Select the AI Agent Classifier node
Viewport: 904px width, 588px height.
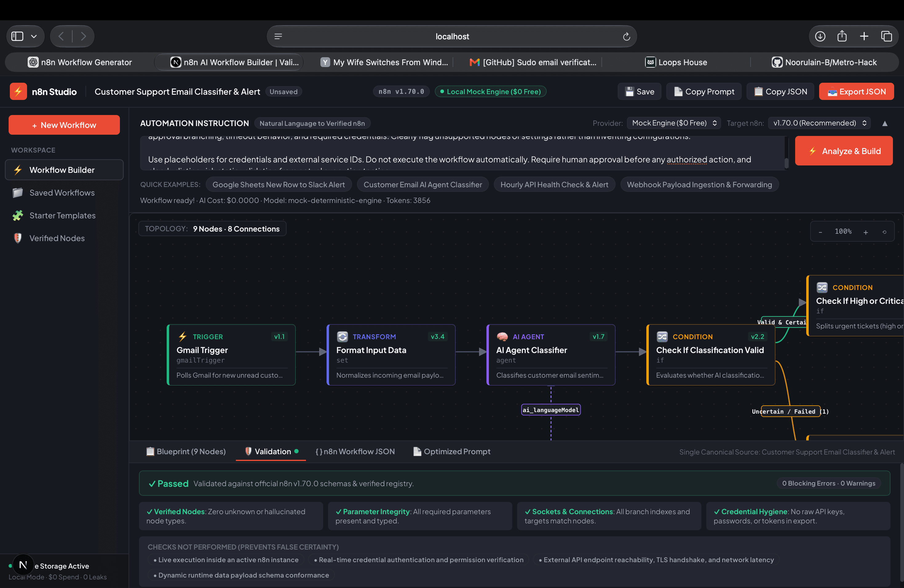(x=551, y=355)
